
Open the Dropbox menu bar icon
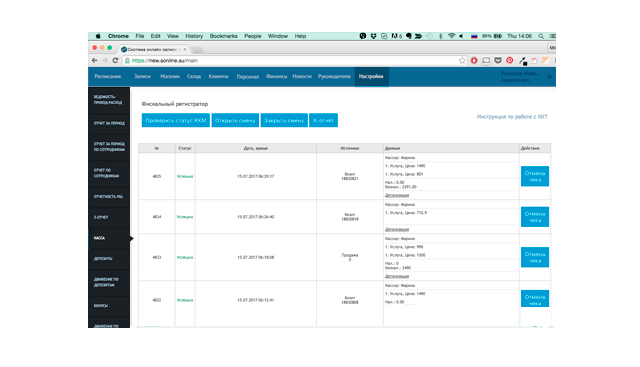pos(373,36)
